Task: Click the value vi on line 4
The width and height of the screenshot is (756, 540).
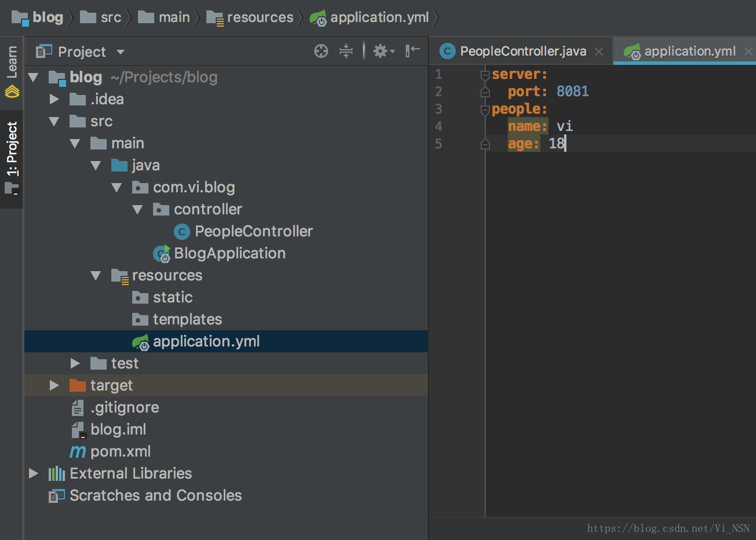Action: click(565, 126)
